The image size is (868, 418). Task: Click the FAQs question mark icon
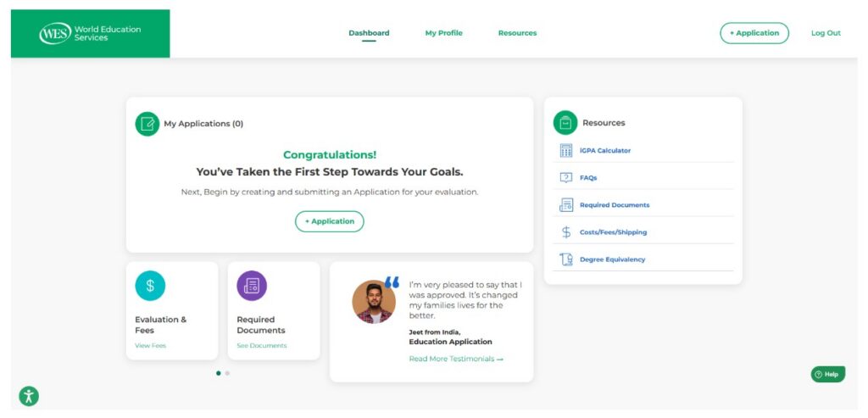566,178
